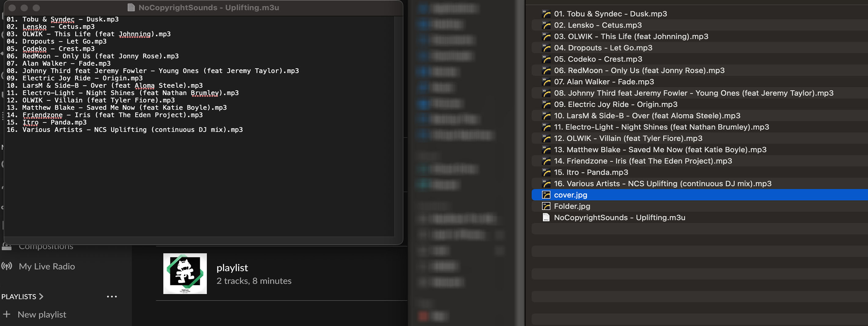
Task: Click line '04. Dropouts – Let Go.mp3' in editor
Action: [x=57, y=42]
